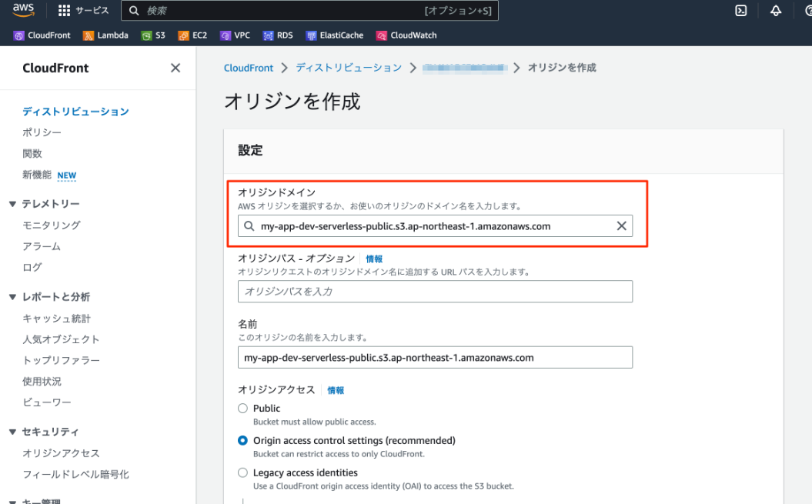Screen dimensions: 812x504
Task: Open the 新機能 NEW nav item
Action: click(x=49, y=175)
